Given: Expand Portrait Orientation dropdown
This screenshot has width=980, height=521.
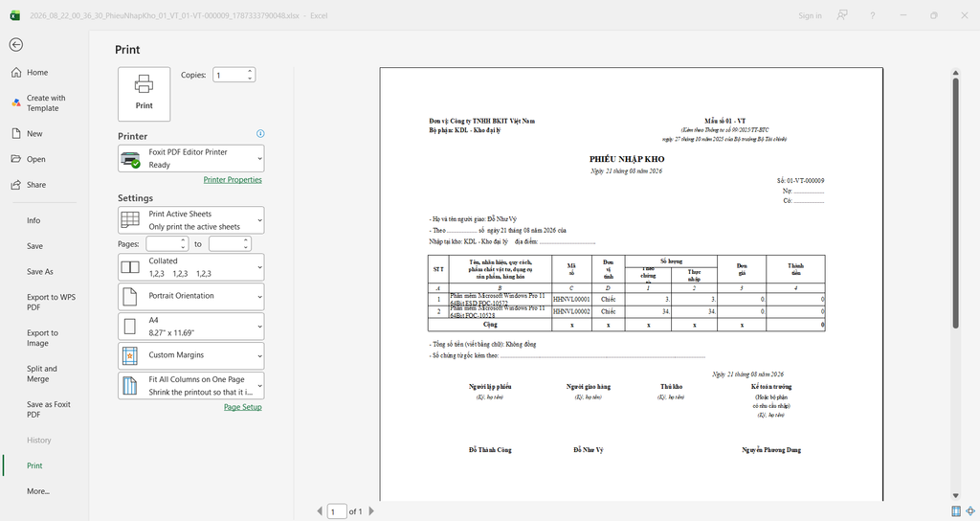Looking at the screenshot, I should (190, 297).
